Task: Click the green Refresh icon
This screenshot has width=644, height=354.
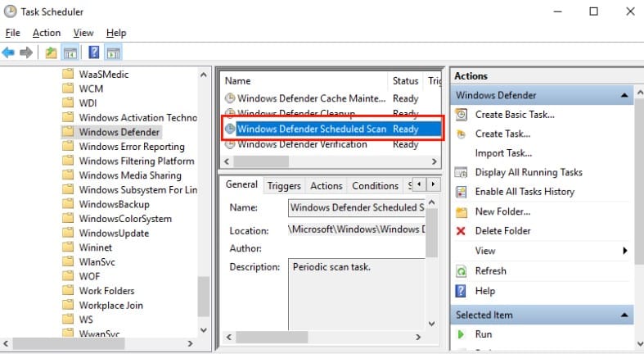Action: (462, 271)
